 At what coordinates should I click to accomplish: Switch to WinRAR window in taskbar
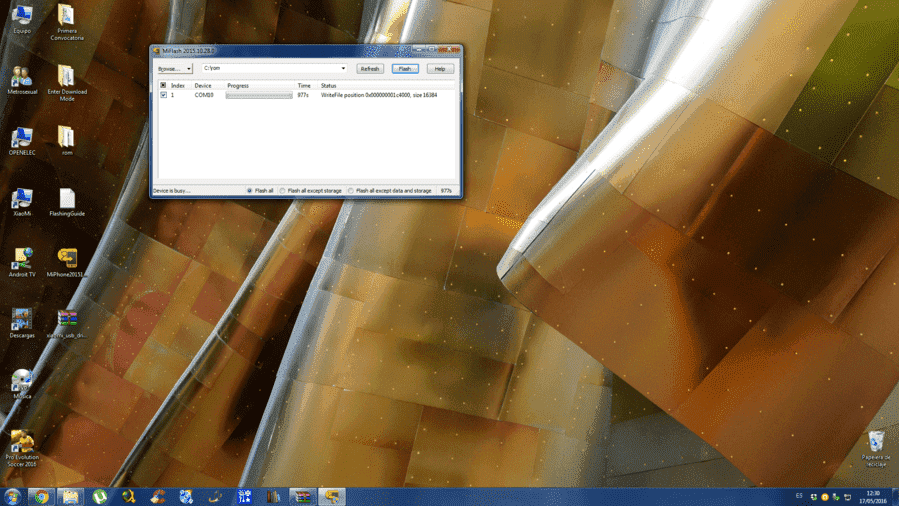(303, 496)
